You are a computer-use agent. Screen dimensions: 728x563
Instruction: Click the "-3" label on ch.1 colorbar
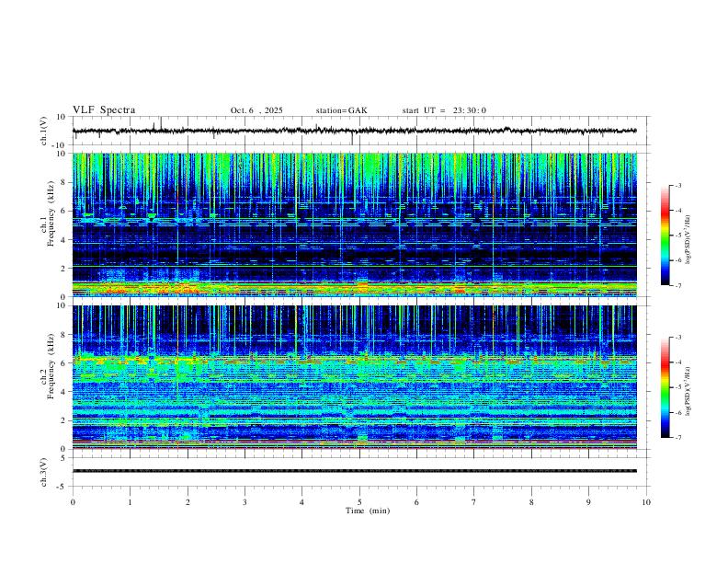tap(678, 185)
